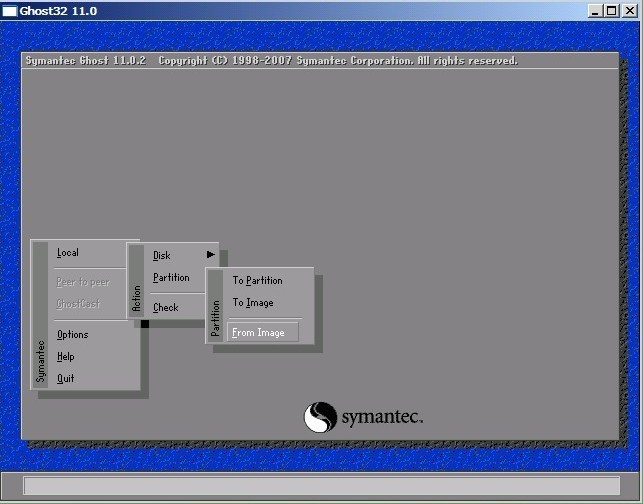Select Check in the Action menu
This screenshot has height=504, width=643.
[166, 308]
